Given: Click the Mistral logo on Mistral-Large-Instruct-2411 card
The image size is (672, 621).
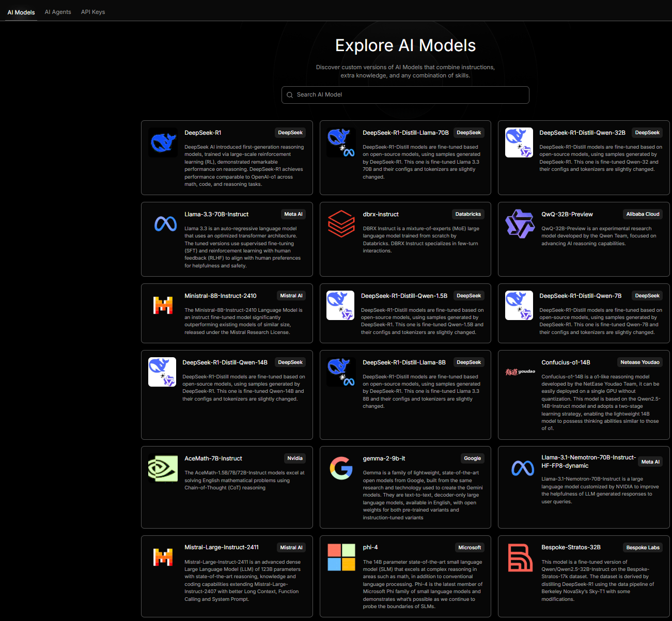Looking at the screenshot, I should 163,557.
